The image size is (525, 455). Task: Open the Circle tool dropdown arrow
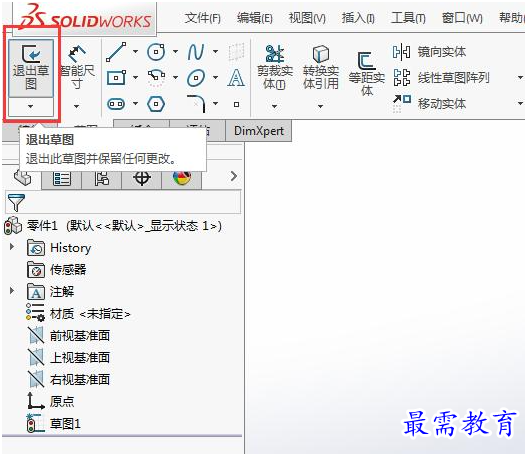click(175, 52)
